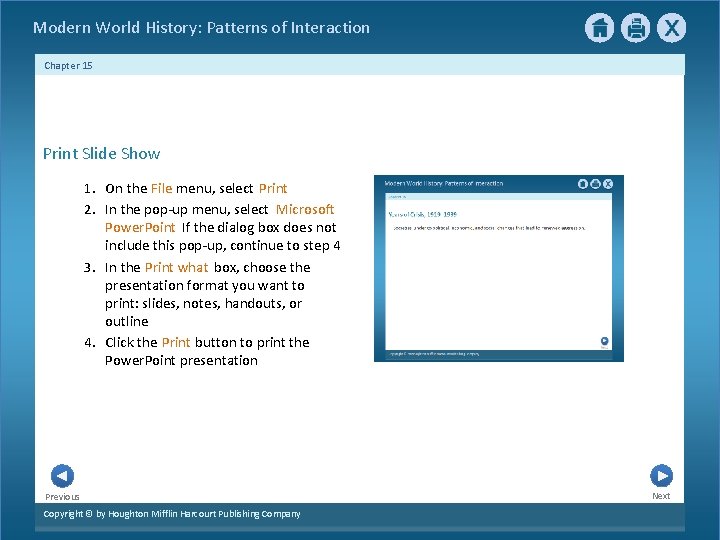Screen dimensions: 720x540
Task: Click 'Previous' label under the back arrow
Action: pos(62,497)
